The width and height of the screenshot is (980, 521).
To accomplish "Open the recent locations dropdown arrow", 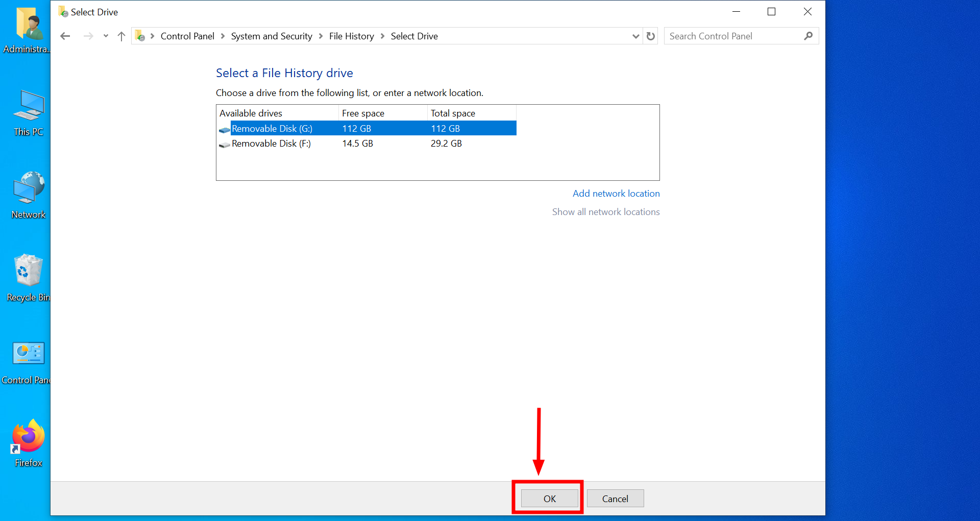I will point(106,36).
